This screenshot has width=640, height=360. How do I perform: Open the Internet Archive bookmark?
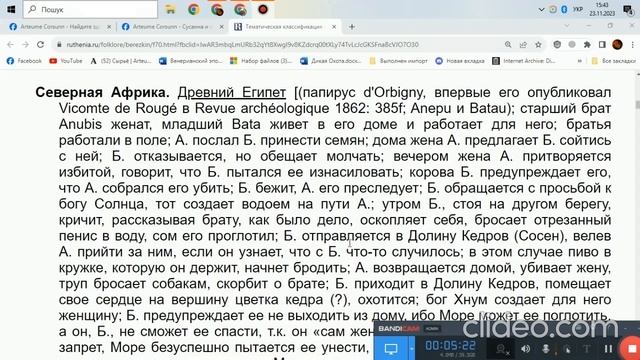pyautogui.click(x=523, y=61)
